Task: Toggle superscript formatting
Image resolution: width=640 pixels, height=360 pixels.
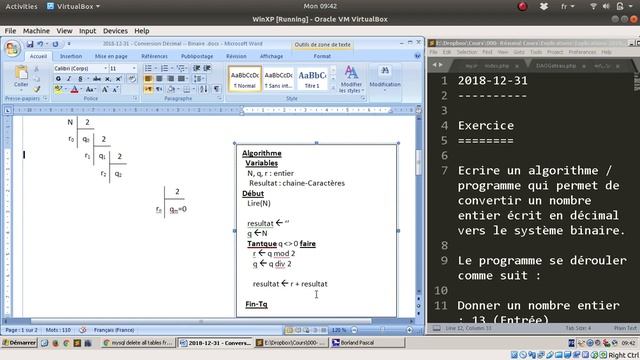Action: click(118, 79)
